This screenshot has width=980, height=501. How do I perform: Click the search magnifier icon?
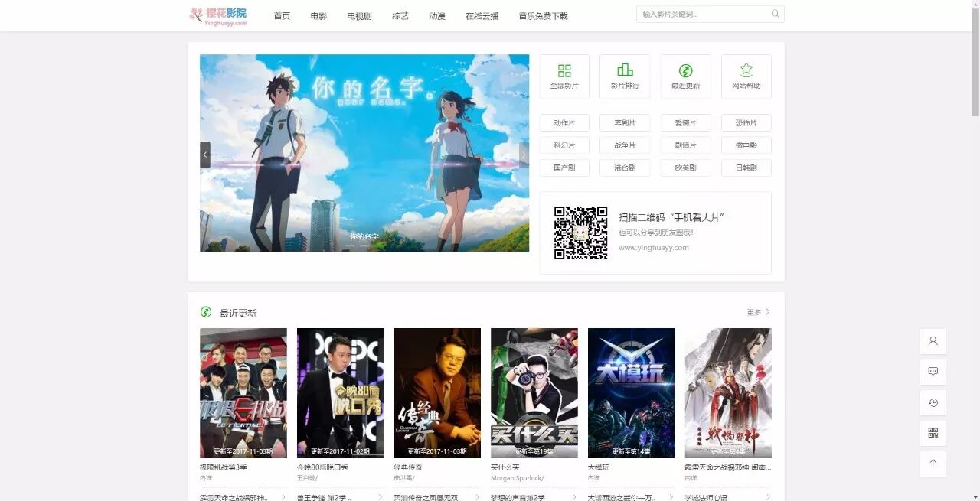(775, 14)
